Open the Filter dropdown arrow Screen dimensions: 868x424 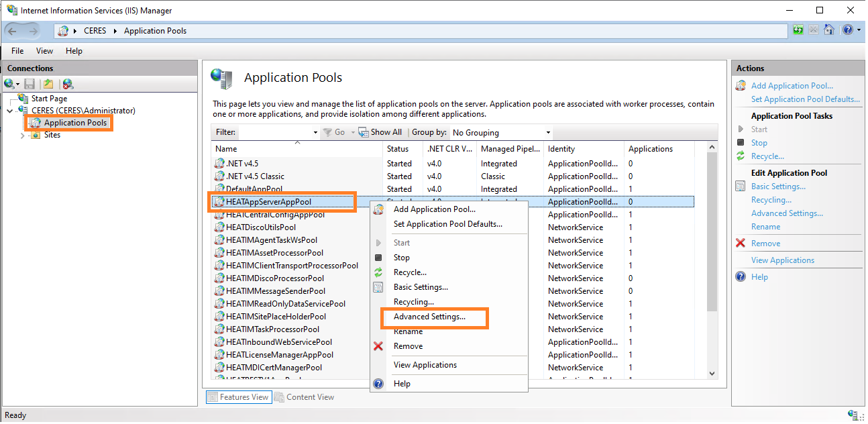315,132
